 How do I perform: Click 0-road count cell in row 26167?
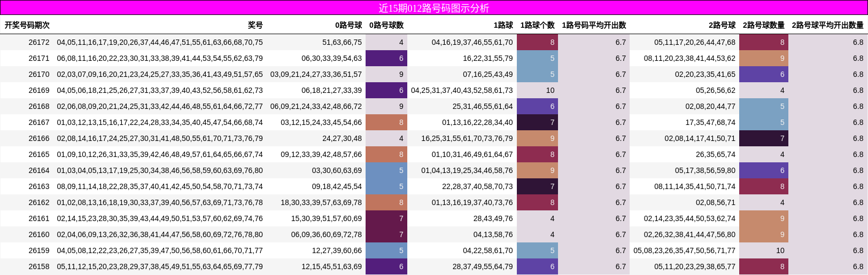pyautogui.click(x=386, y=122)
